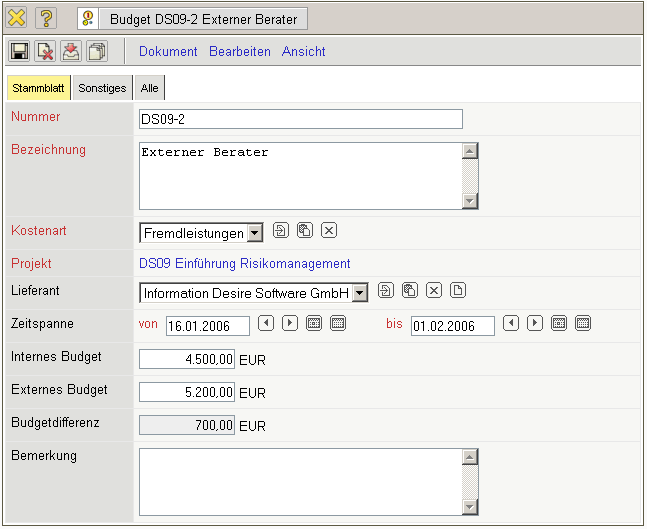Click into the Internes Budget field
The width and height of the screenshot is (647, 529).
coord(188,359)
